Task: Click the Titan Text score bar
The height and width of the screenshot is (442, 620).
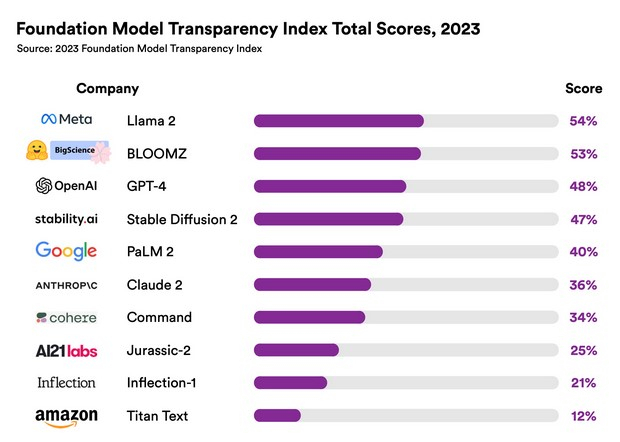Action: (x=406, y=416)
